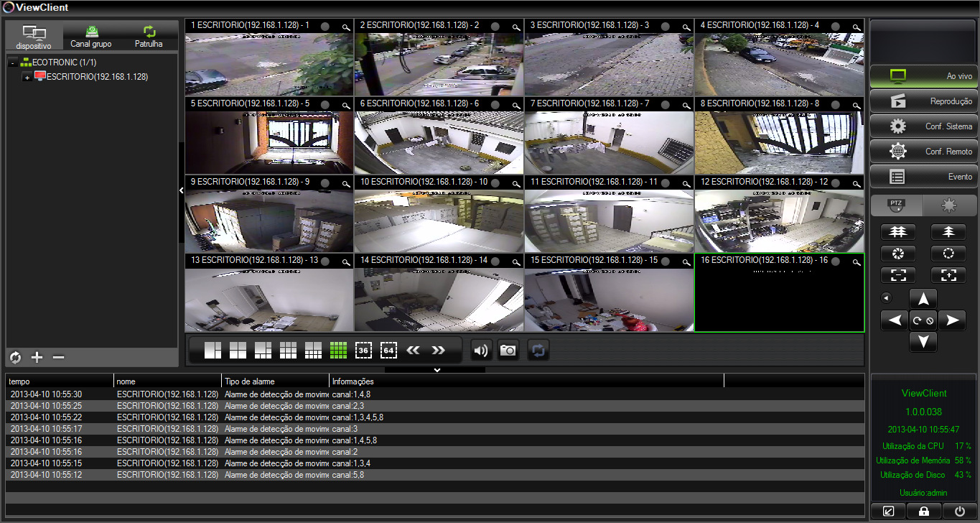This screenshot has width=980, height=523.
Task: Expand the ESCRITORIO(192.168.1.128) device node
Action: tap(27, 78)
